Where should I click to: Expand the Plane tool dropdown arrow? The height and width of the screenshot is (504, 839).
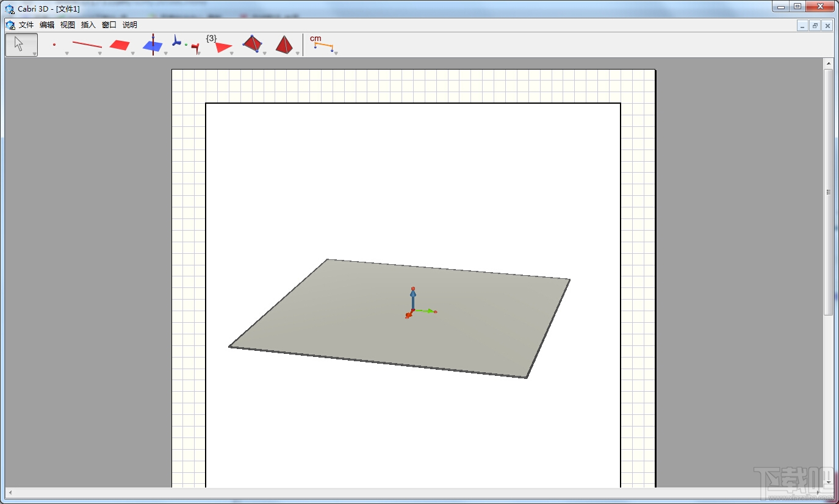click(x=132, y=54)
